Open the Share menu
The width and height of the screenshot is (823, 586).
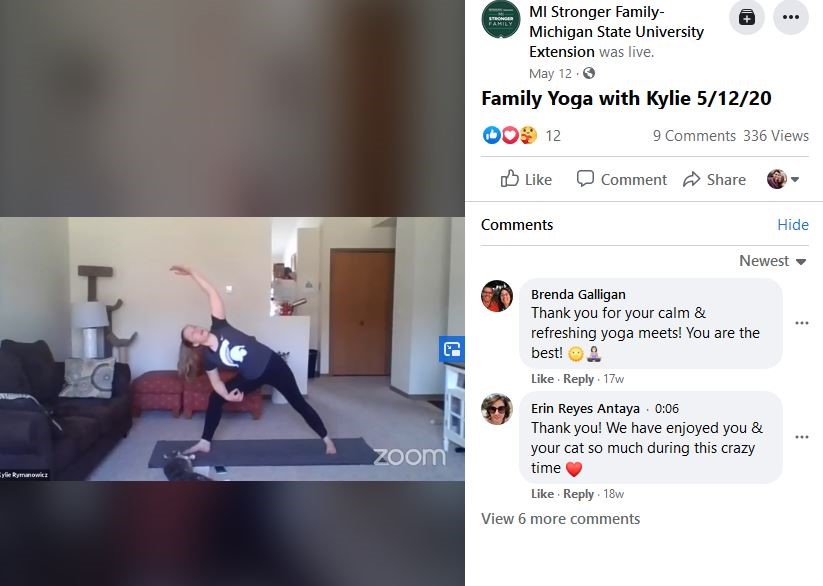[714, 179]
